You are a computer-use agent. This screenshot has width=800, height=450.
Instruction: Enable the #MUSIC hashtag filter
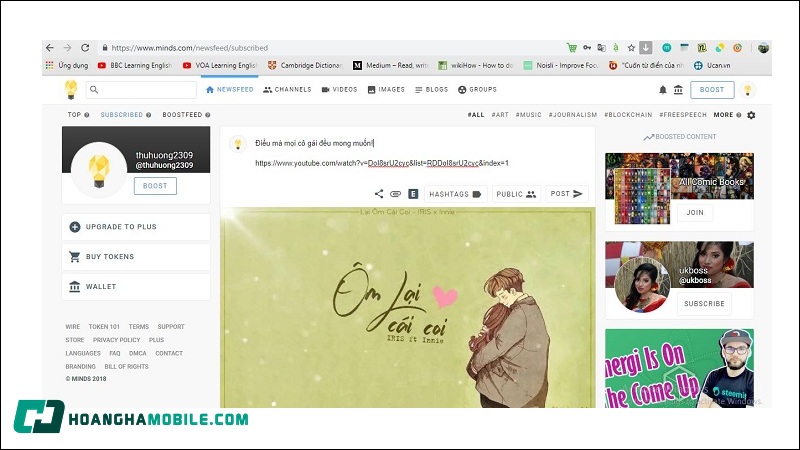point(528,115)
